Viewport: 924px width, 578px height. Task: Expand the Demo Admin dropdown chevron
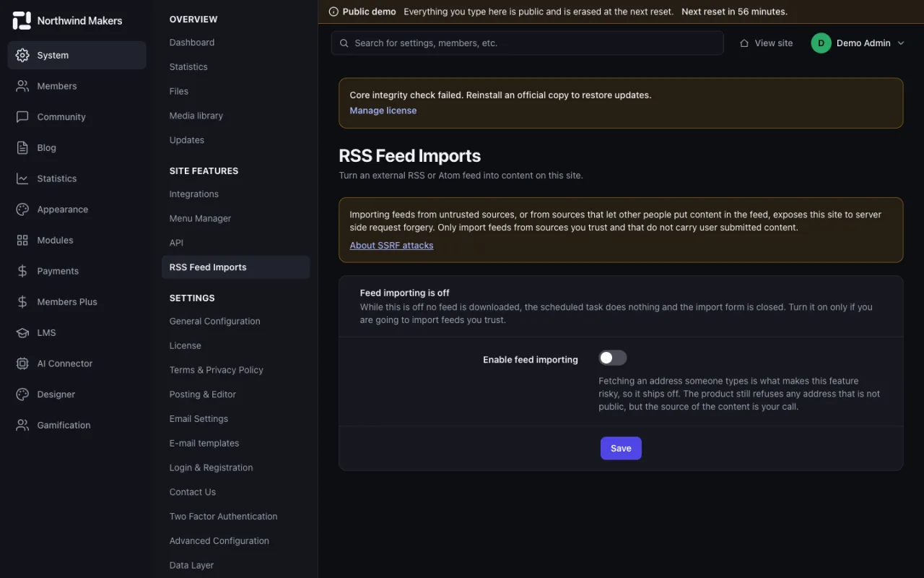[900, 43]
